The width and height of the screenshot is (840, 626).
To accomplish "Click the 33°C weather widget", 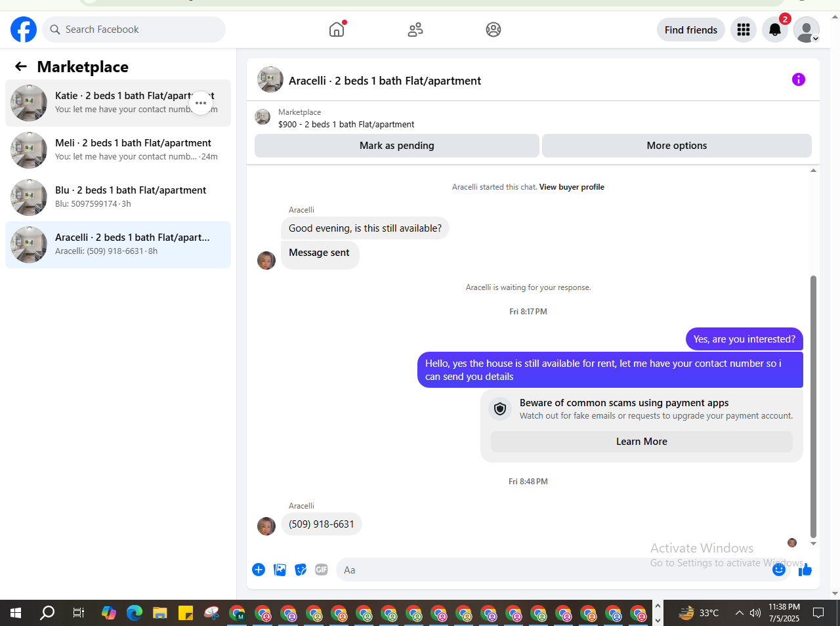I will point(698,613).
